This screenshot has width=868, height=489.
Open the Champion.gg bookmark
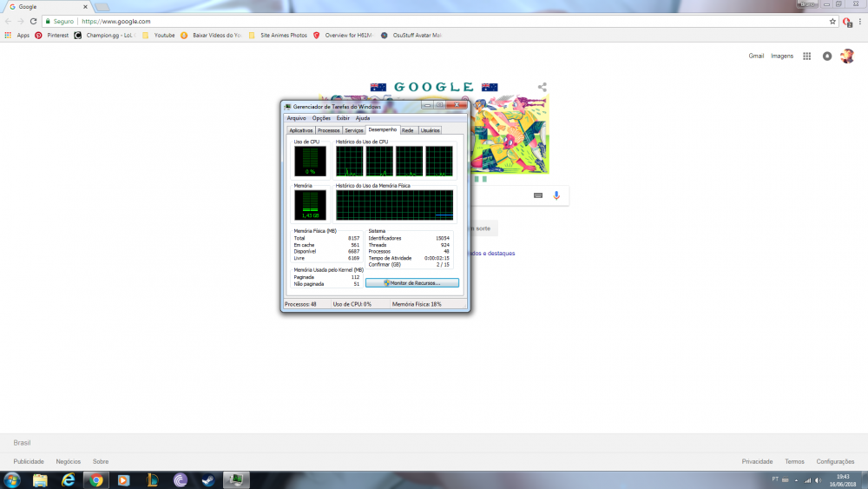point(105,35)
